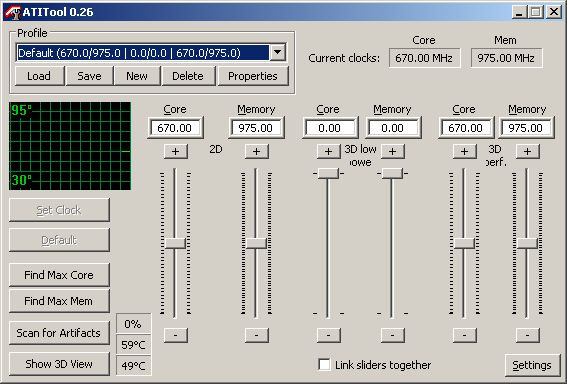
Task: Click the ATITool icon in the title bar
Action: click(12, 12)
